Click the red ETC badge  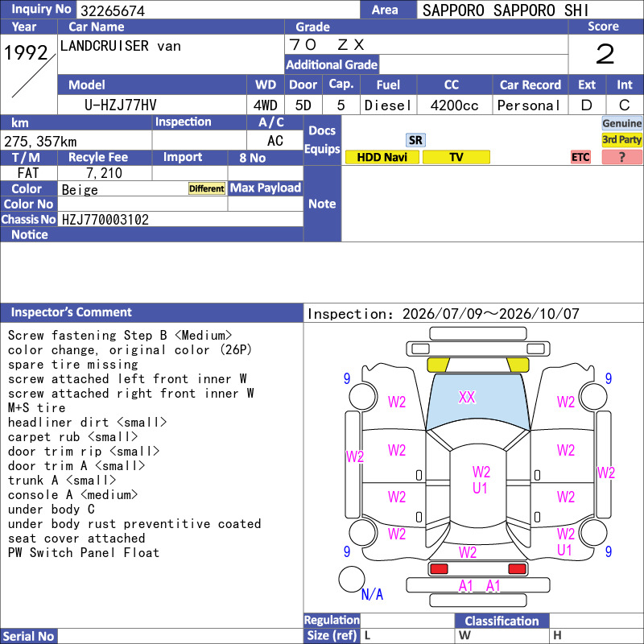click(580, 157)
